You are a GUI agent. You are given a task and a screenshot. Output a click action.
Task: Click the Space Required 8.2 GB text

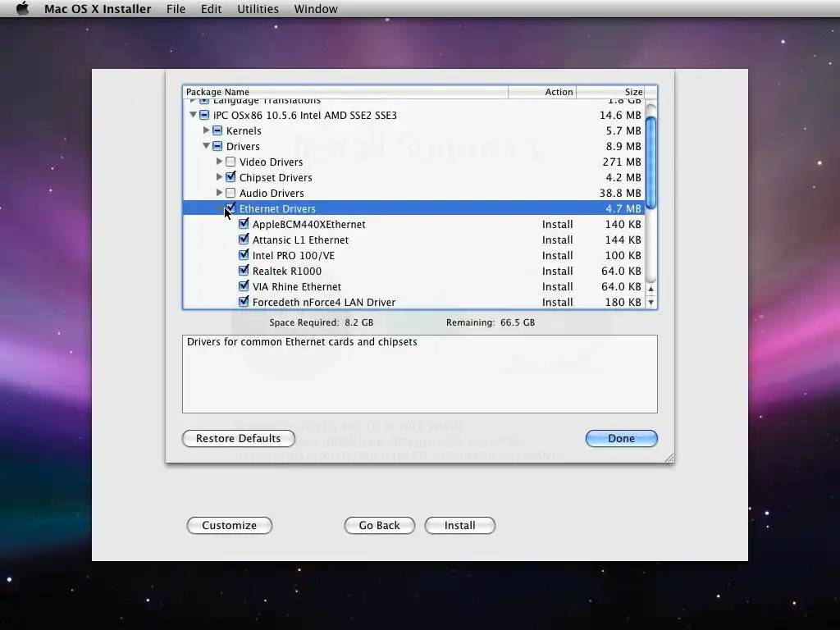click(x=321, y=322)
